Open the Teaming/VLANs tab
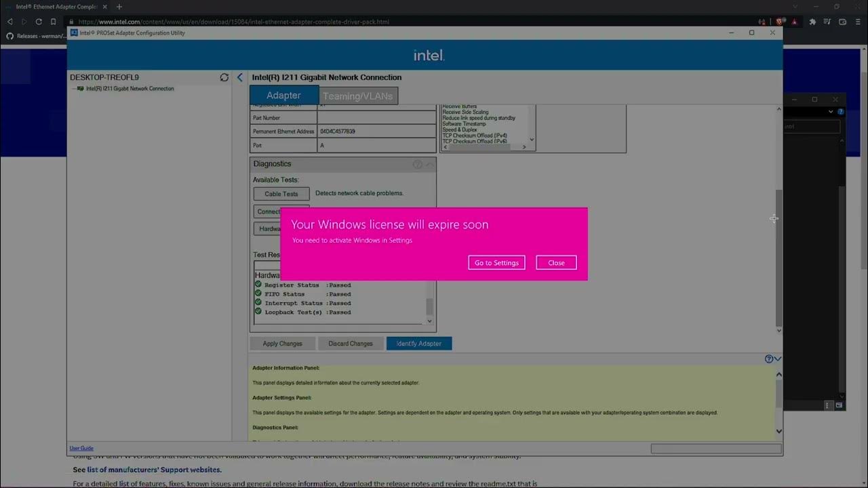This screenshot has width=868, height=488. tap(358, 96)
